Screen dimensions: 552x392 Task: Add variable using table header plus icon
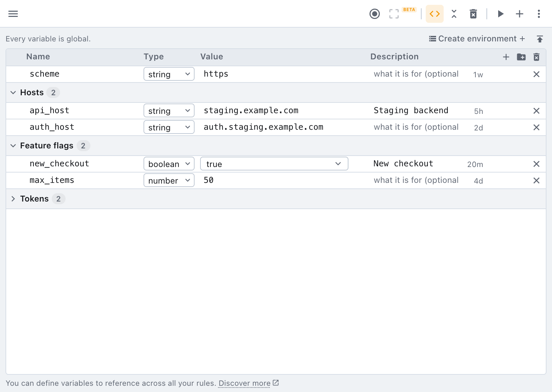point(506,57)
